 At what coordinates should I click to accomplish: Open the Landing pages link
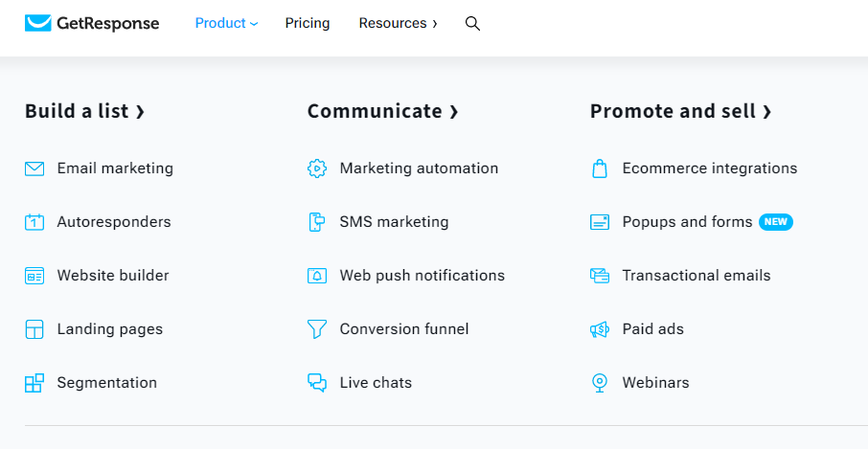[x=109, y=329]
